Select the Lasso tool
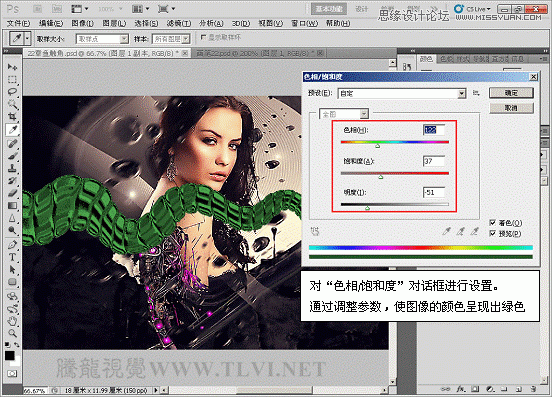Screen dimensions: 552x397 12,92
